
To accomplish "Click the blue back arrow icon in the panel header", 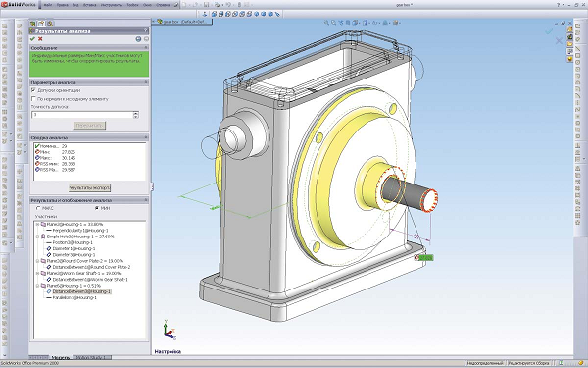I will 138,39.
